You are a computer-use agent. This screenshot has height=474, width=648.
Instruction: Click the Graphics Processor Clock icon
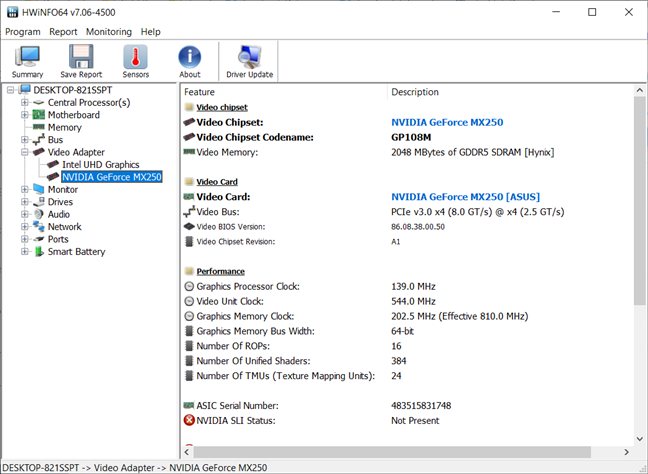tap(189, 286)
